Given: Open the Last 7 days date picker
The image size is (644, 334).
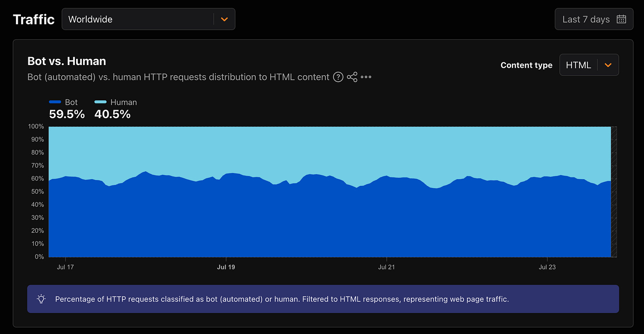Looking at the screenshot, I should [594, 19].
